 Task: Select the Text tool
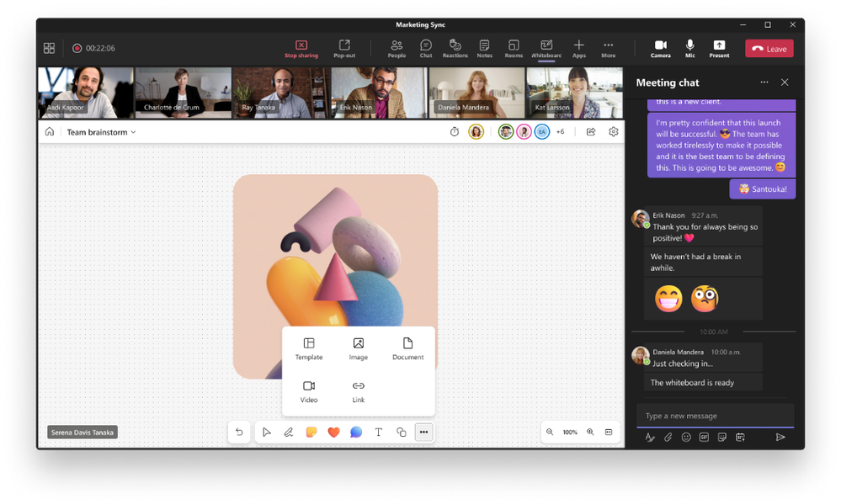379,432
